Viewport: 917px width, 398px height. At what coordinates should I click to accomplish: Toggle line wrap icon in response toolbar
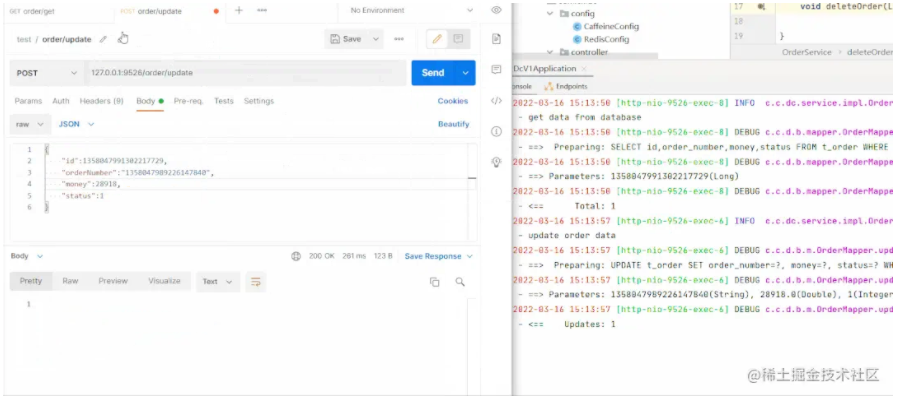coord(256,282)
